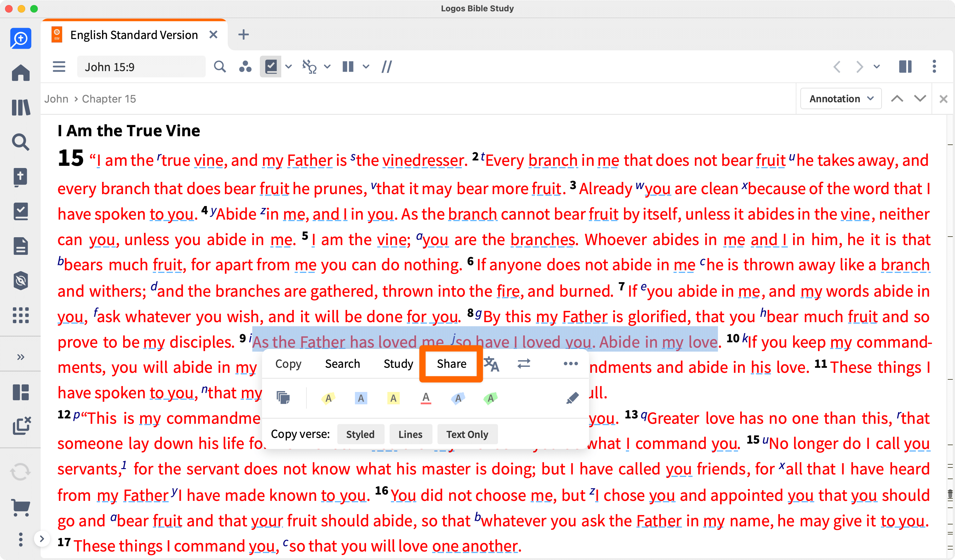Click the text comparison double-slash icon
This screenshot has width=955, height=560.
[x=386, y=67]
